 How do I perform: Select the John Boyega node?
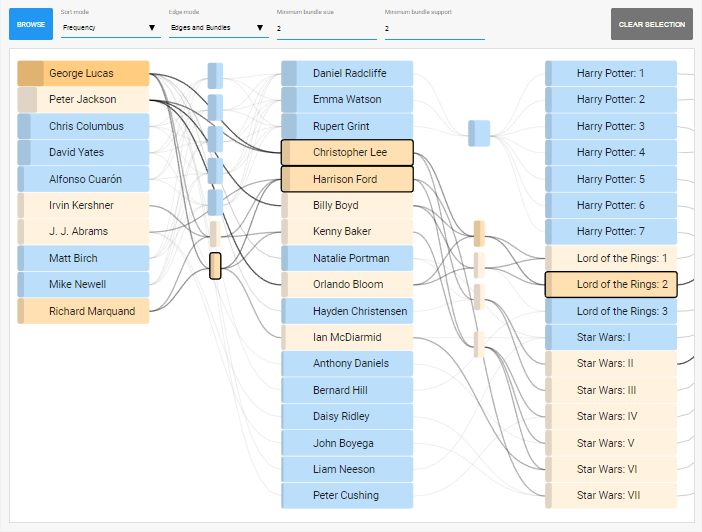[347, 443]
